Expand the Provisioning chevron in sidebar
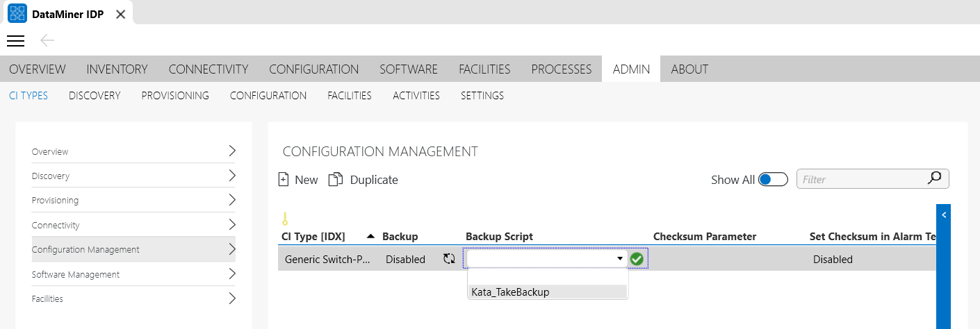Screen dimensions: 980x329 coord(232,200)
